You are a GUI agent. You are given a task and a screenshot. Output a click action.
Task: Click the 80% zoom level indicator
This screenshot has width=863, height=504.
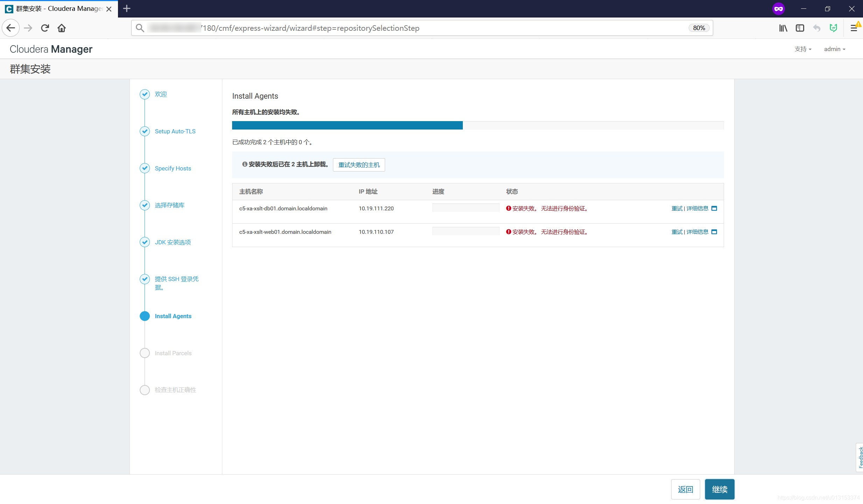pyautogui.click(x=698, y=28)
